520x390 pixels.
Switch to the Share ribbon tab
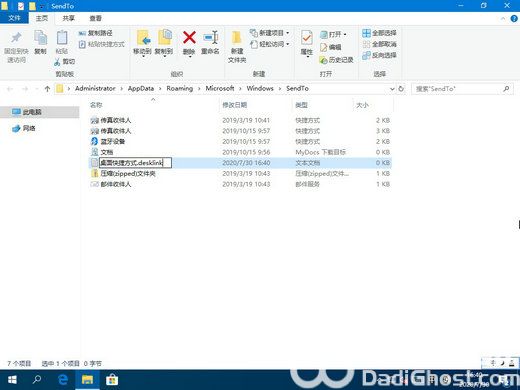pyautogui.click(x=69, y=18)
